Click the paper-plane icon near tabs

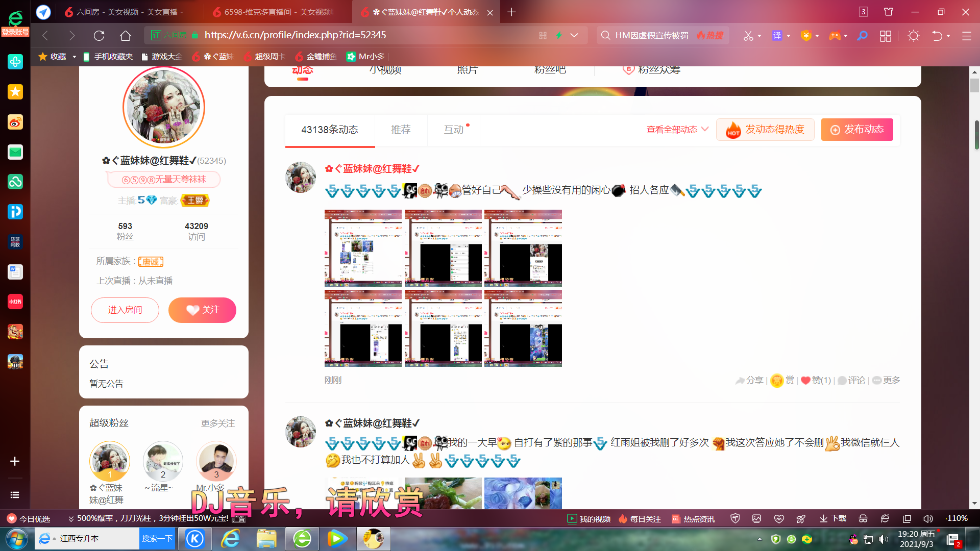coord(43,12)
